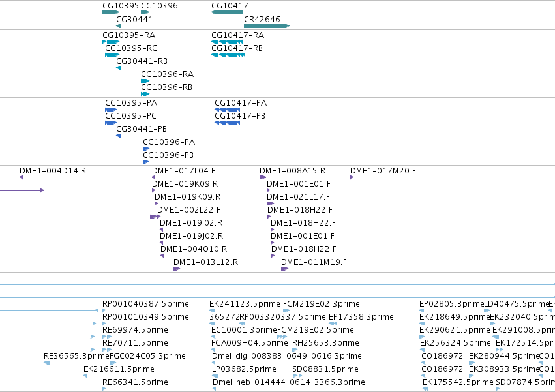Click the CG10396 gene label
555x392 pixels.
(159, 6)
